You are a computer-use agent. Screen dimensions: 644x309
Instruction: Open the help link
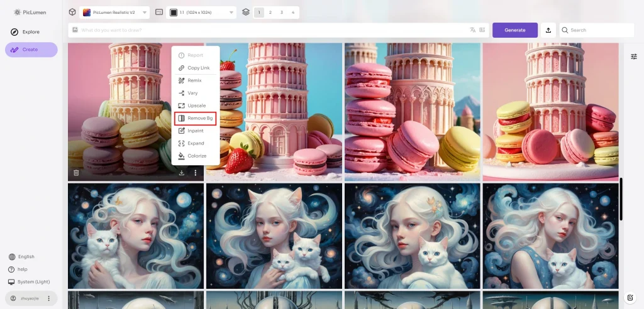[x=18, y=269]
